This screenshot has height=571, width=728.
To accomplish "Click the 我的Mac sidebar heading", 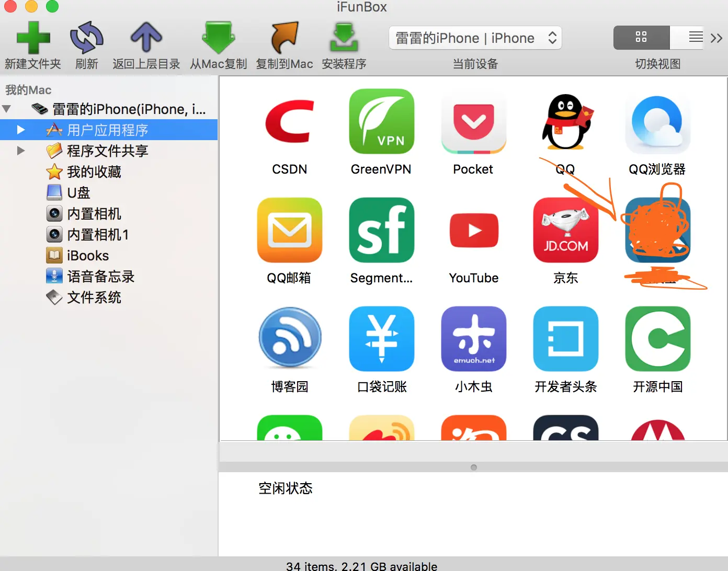I will (x=28, y=90).
